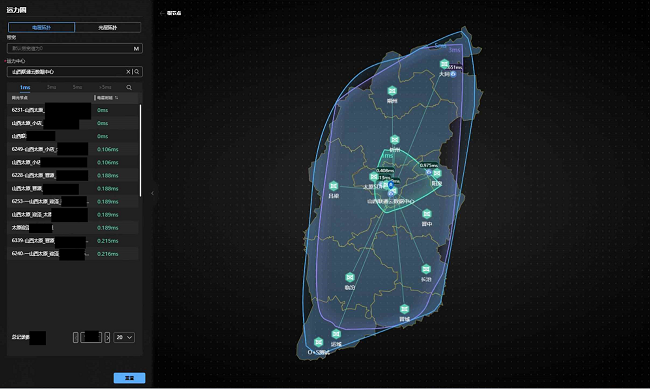Viewport: 650px width, 389px height.
Task: Collapse the left panel using edge chevron
Action: coord(152,193)
